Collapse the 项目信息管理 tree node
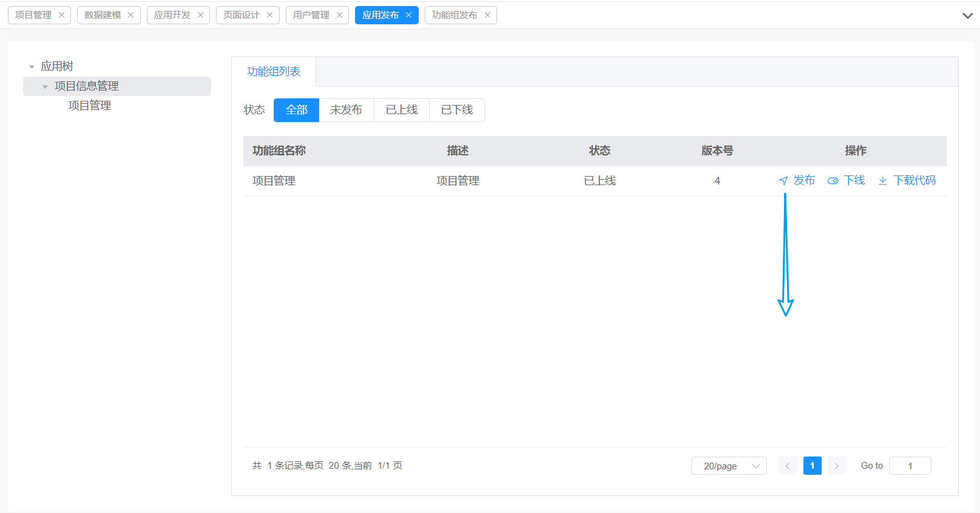The image size is (980, 513). click(45, 87)
